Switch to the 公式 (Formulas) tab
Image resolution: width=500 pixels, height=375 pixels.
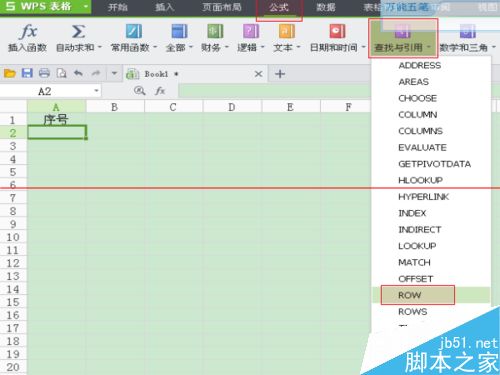(279, 8)
